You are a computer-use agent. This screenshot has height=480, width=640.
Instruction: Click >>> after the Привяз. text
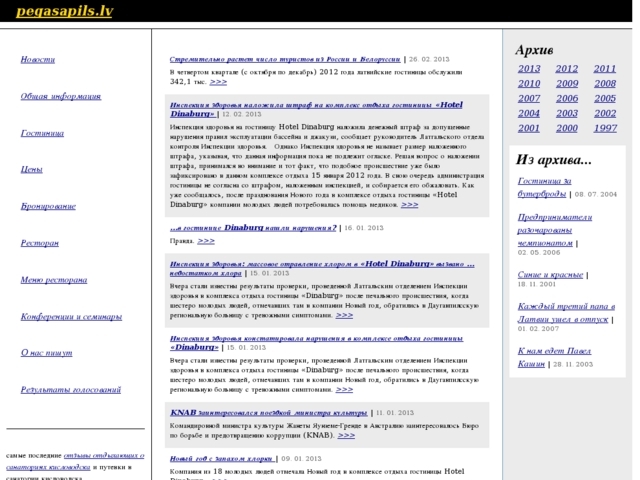click(206, 241)
